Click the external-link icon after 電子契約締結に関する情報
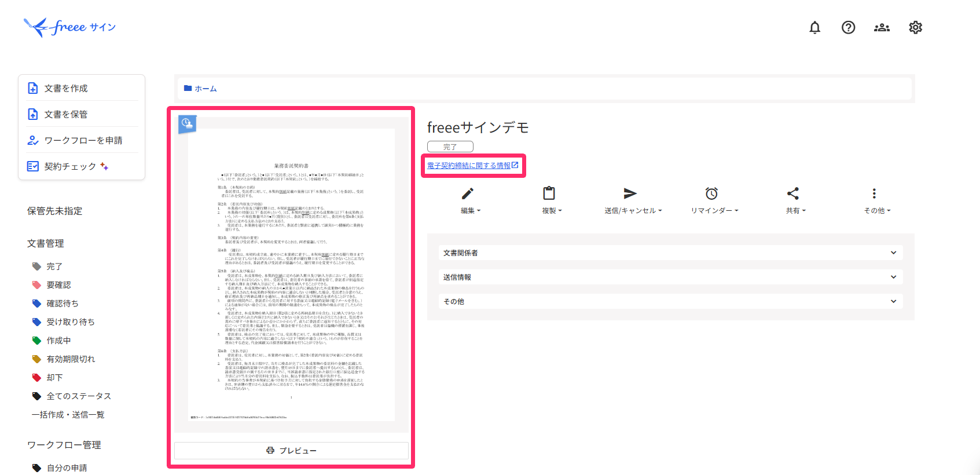 click(515, 165)
